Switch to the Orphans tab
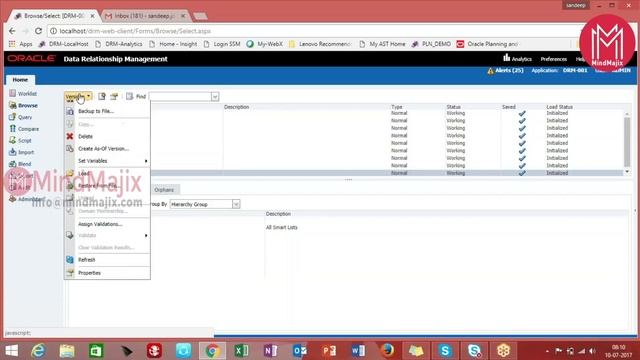 tap(164, 190)
